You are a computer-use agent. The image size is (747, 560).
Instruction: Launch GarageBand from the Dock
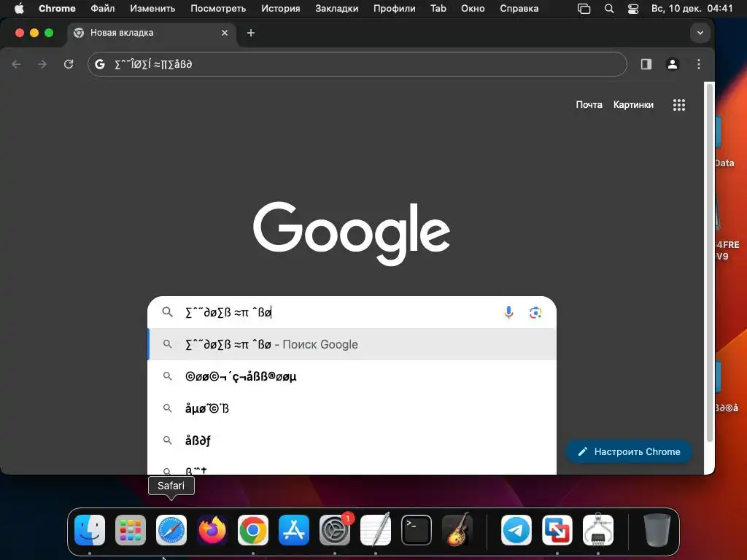coord(457,530)
